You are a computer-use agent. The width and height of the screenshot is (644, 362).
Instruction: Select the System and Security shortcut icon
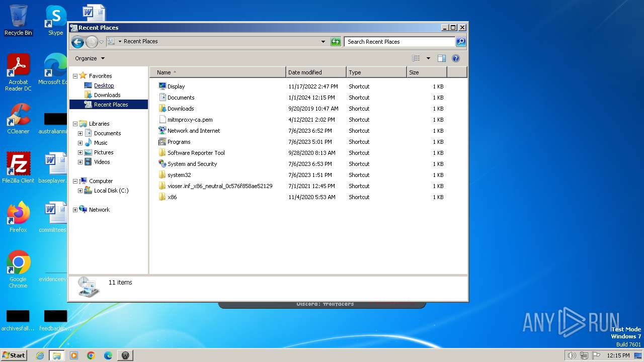coord(162,164)
